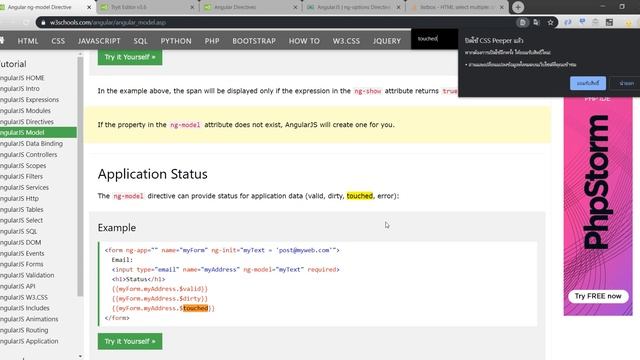Close the AngularJS ng-options Directive tab
The height and width of the screenshot is (360, 640).
399,7
